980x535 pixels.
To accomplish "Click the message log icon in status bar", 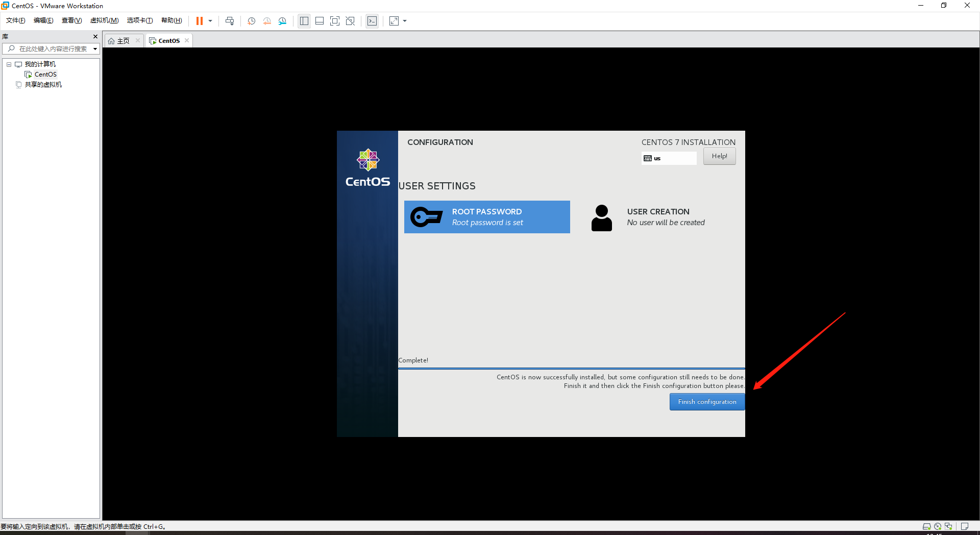I will pyautogui.click(x=964, y=526).
